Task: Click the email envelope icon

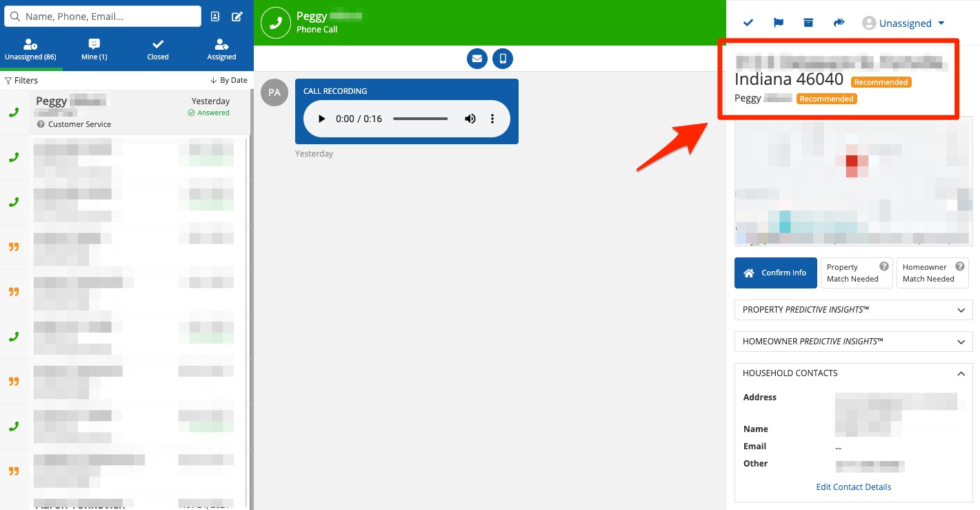Action: 477,59
